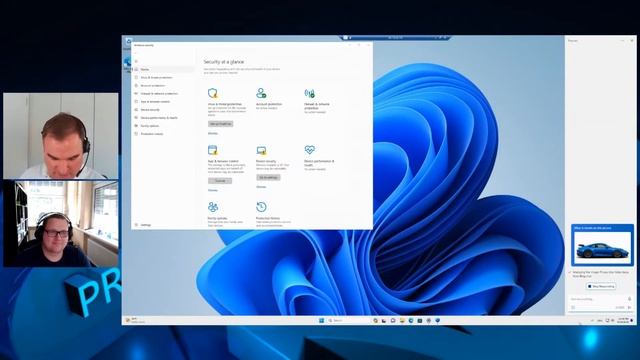
Task: Open Device performance & health heart icon
Action: (x=310, y=150)
